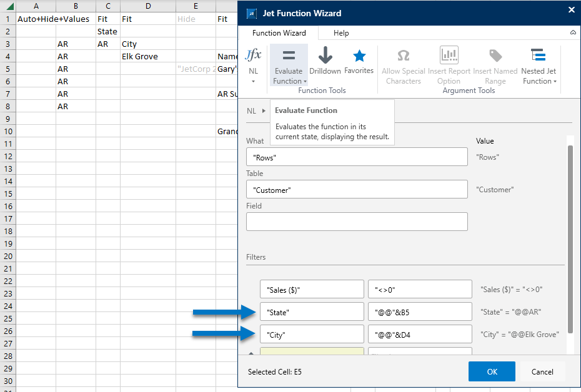581x392 pixels.
Task: Click the "City" filter field
Action: [312, 334]
